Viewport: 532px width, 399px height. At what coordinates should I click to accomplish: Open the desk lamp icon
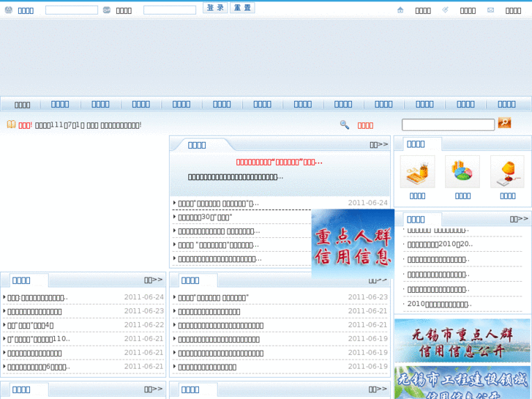(508, 172)
